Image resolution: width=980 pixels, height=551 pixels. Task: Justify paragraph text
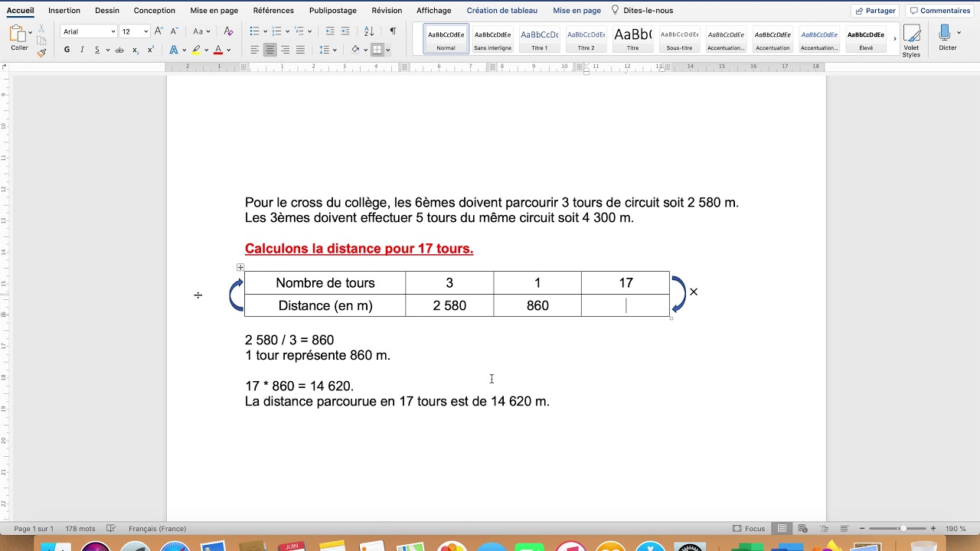[300, 50]
